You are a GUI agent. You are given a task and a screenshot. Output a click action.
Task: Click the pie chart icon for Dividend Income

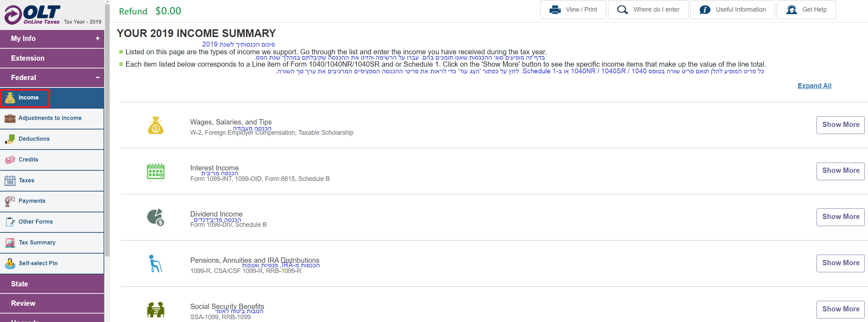tap(155, 217)
